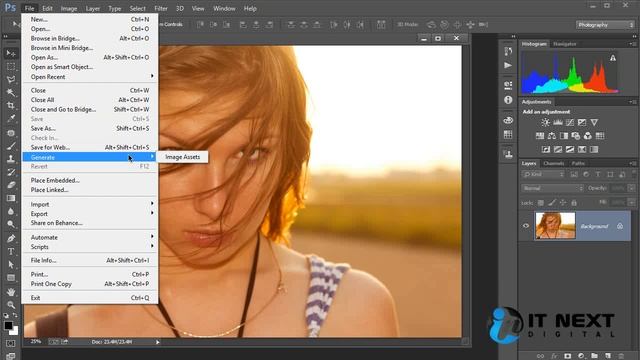Select the Move tool

pos(11,53)
